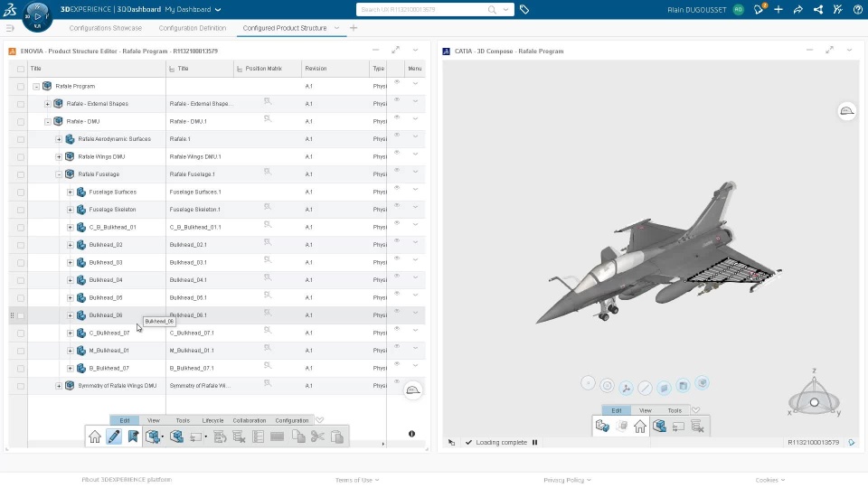Select the C_Bulkhead_07 tree item
868x488 pixels.
coord(109,333)
